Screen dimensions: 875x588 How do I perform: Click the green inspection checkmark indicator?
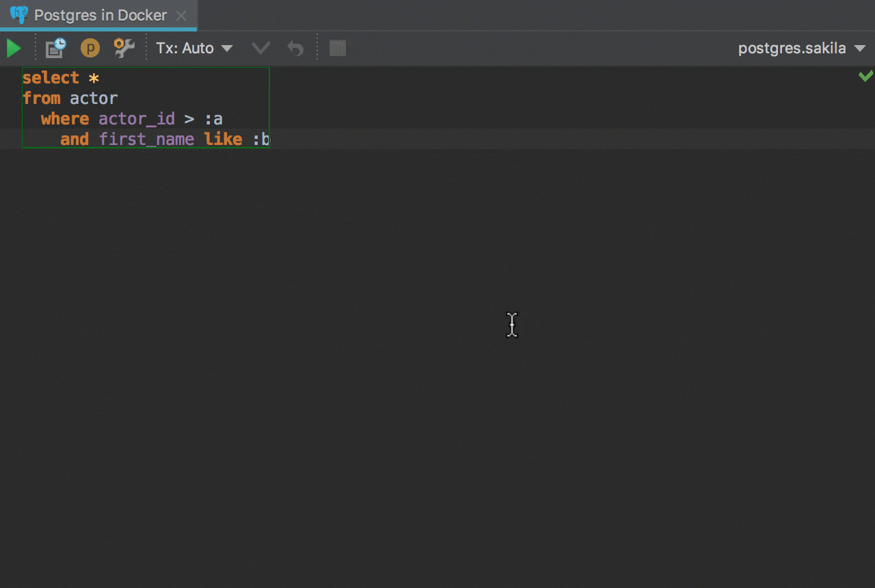[x=865, y=76]
